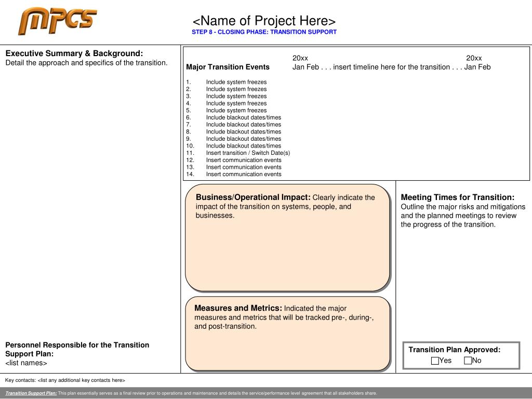This screenshot has width=532, height=399.
Task: Select the 'STEP 8 - CLOSING PHASE: TRANSITION SUPPORT' subtitle
Action: pyautogui.click(x=264, y=32)
